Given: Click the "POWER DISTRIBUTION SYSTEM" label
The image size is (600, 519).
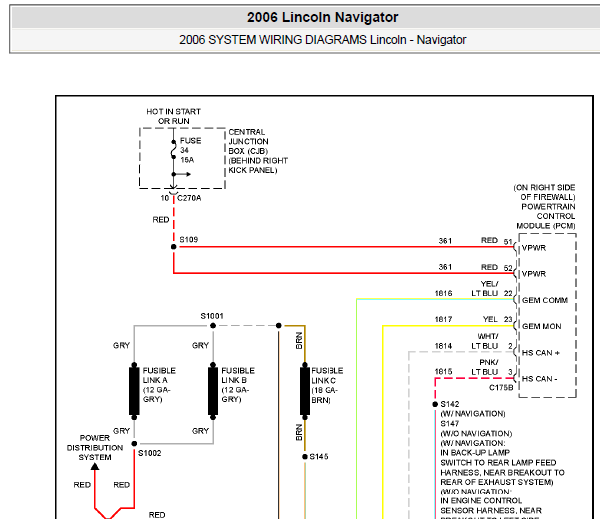Looking at the screenshot, I should [x=95, y=448].
